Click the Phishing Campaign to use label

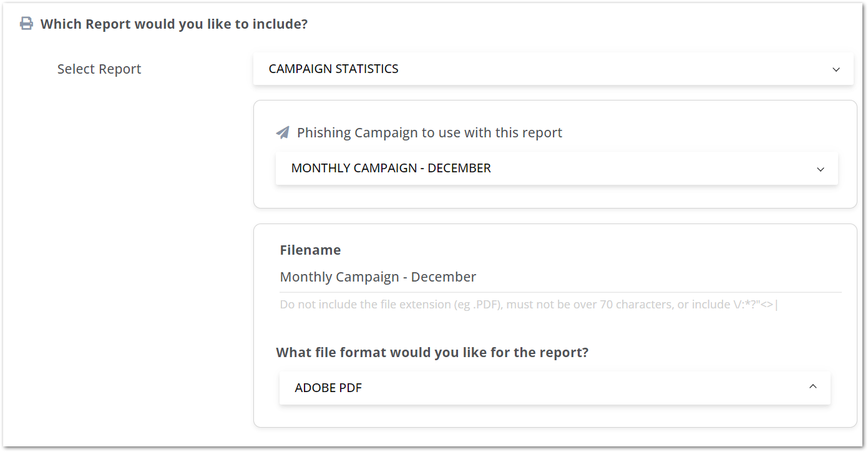tap(430, 132)
